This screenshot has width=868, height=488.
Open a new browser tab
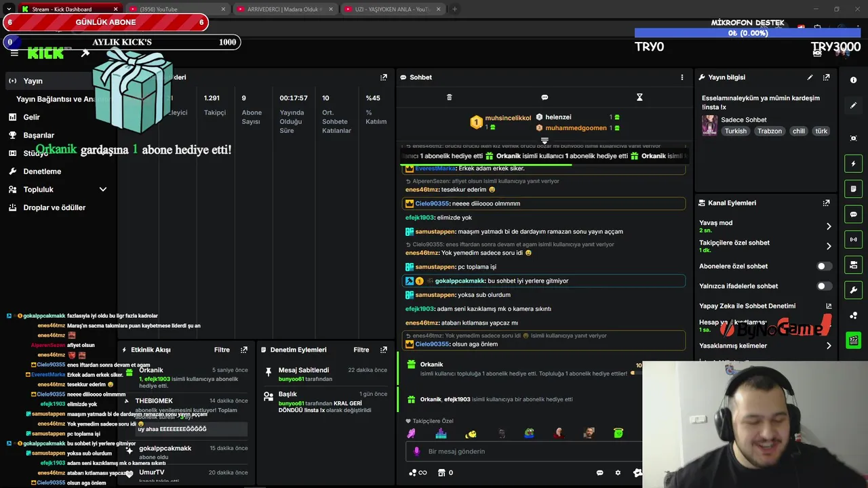[454, 9]
